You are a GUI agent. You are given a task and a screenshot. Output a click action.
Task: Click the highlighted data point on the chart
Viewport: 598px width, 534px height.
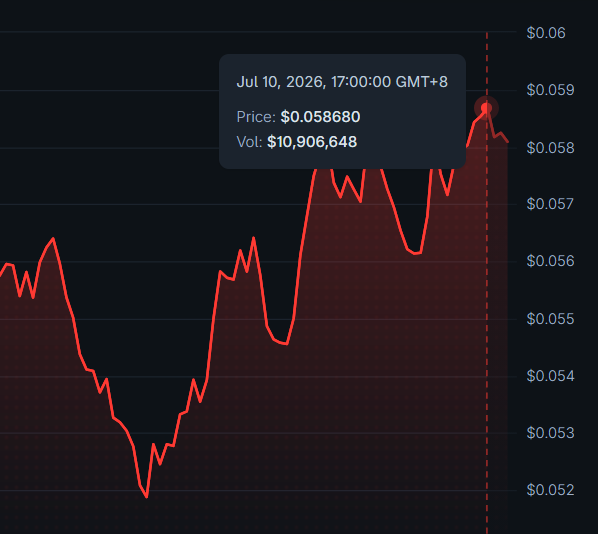click(x=486, y=109)
